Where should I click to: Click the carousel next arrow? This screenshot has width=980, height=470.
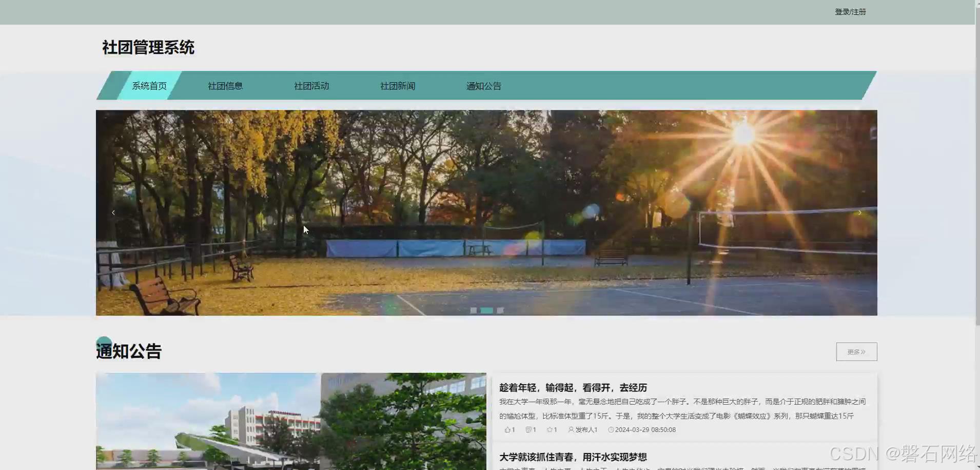click(x=859, y=212)
